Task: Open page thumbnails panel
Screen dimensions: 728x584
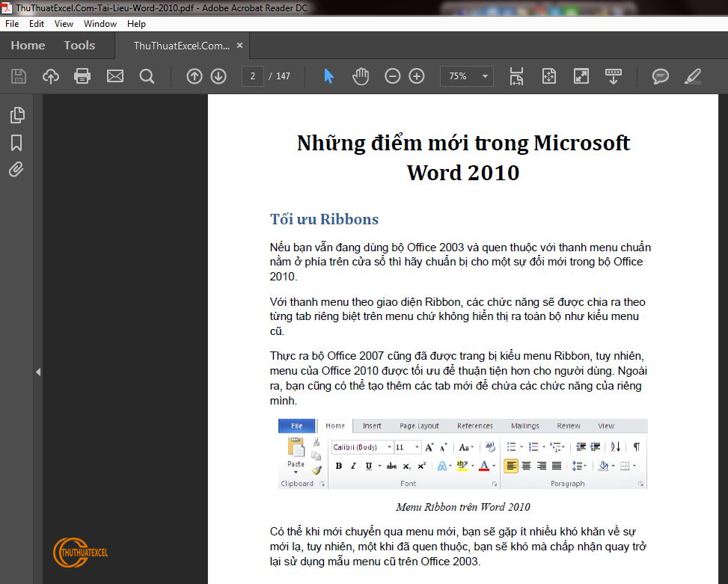Action: [17, 115]
